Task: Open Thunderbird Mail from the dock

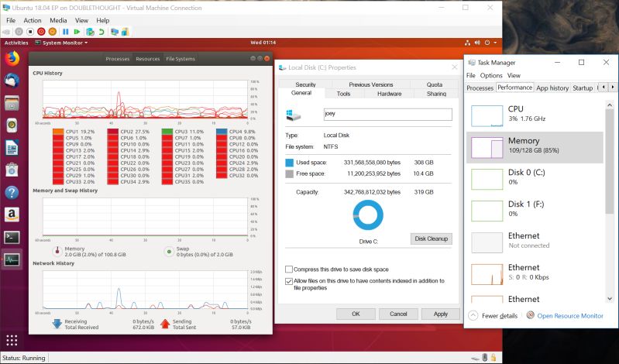Action: [x=12, y=81]
